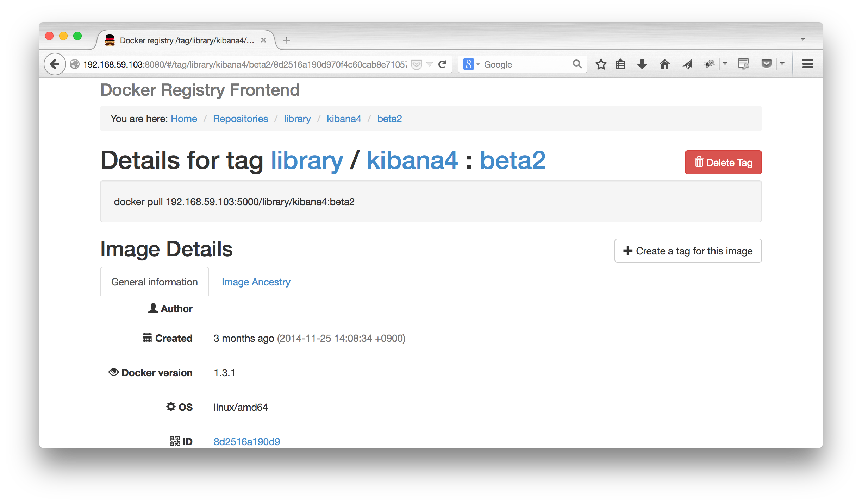Viewport: 862px width, 504px height.
Task: Open the bookmarks list icon
Action: coord(620,64)
